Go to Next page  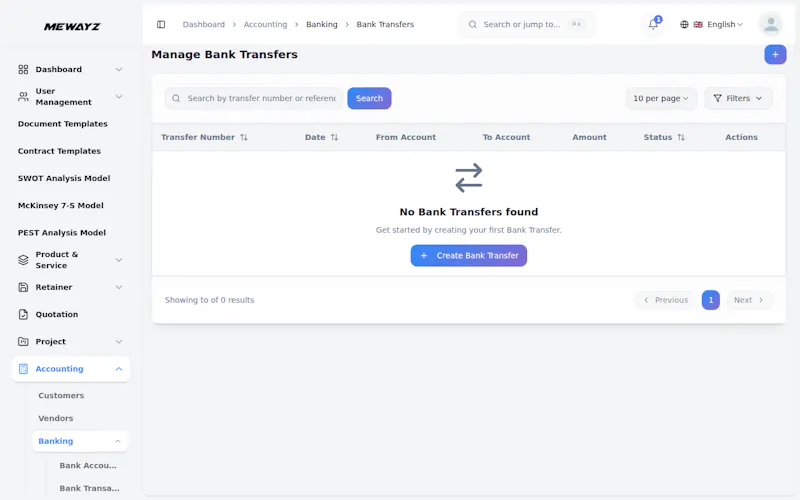click(748, 300)
